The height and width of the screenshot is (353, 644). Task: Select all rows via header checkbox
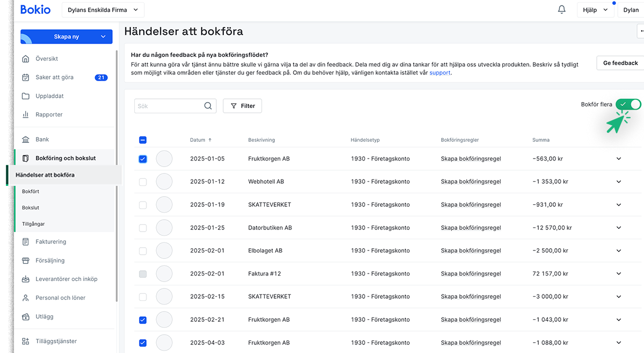tap(143, 139)
